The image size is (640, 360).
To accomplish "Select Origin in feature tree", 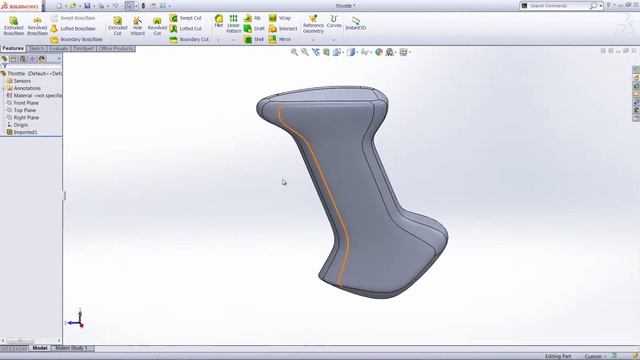I will [18, 125].
